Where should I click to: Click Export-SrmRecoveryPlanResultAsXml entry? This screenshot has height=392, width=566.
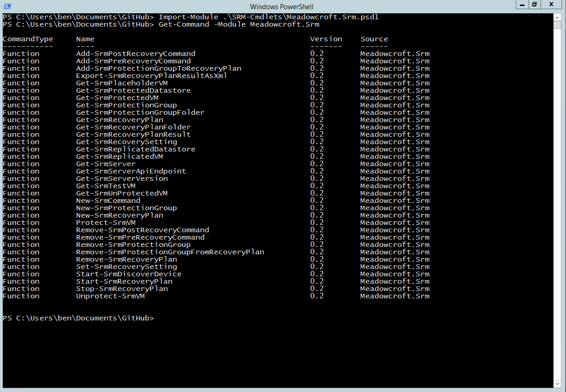[x=151, y=76]
